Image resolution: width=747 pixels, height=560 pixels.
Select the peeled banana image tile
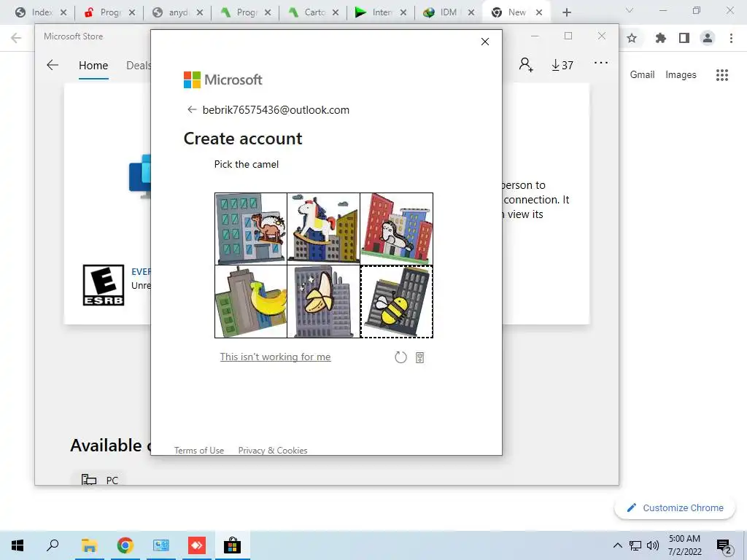tap(324, 301)
